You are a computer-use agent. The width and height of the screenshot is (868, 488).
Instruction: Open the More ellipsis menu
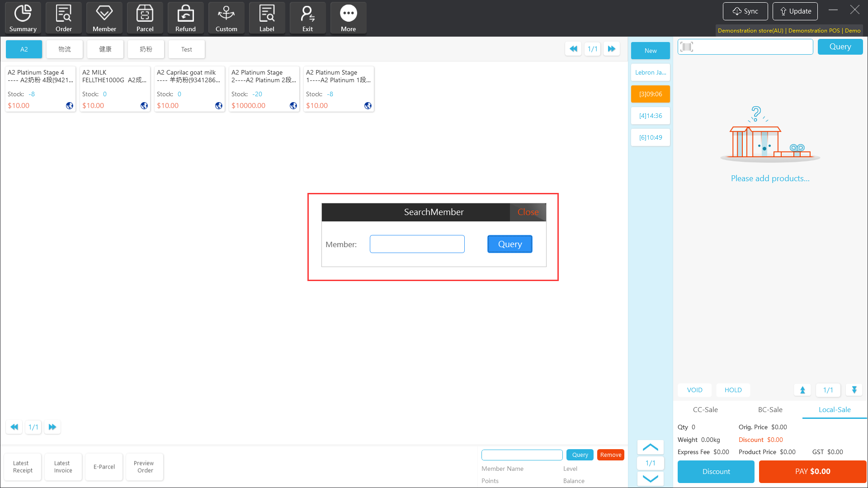tap(348, 18)
